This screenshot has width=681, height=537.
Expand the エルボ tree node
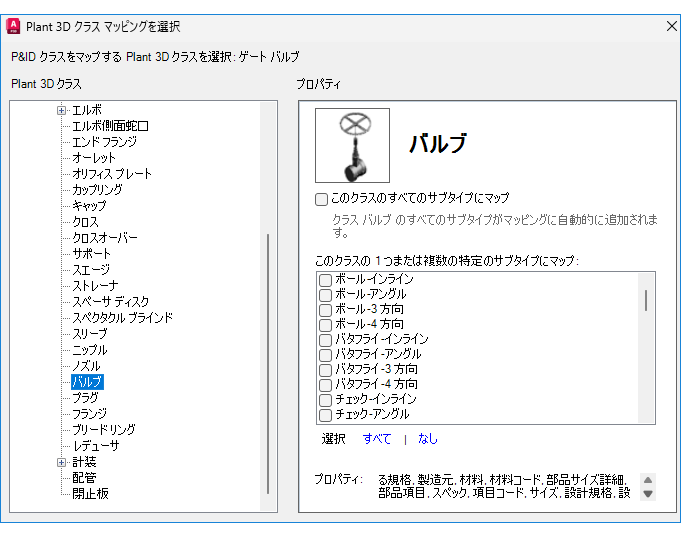tap(61, 110)
